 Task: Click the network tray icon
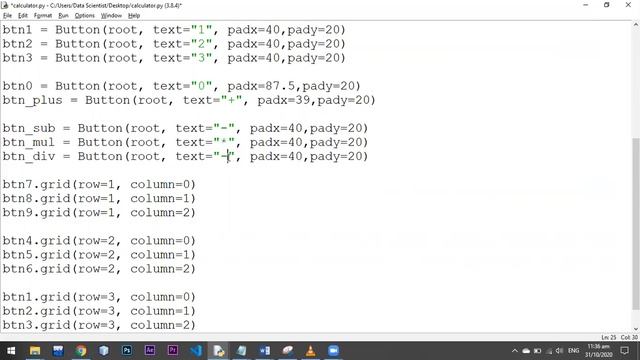tap(549, 351)
